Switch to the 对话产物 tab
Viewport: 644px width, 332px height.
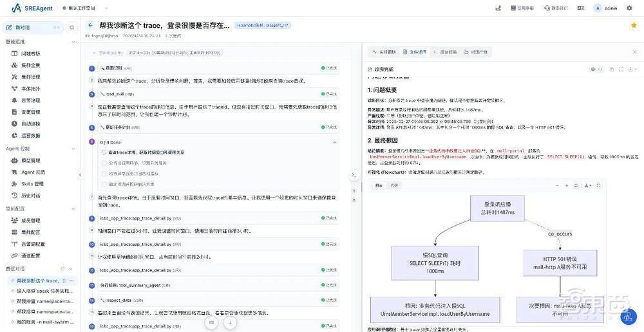pyautogui.click(x=476, y=52)
